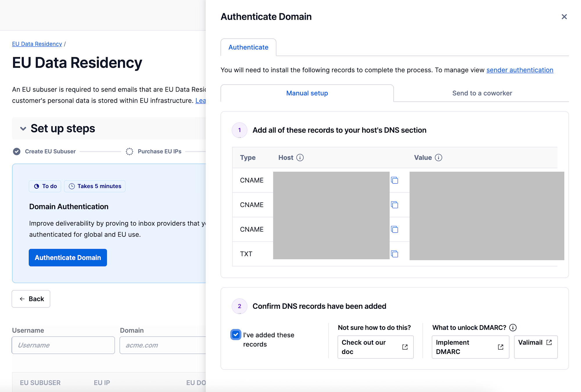Copy the third CNAME host value
Screen dimensions: 581x392
pos(394,230)
